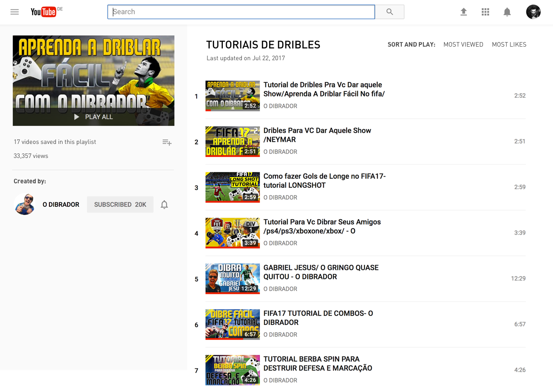Screen dimensions: 553x392
Task: Open thumbnail of video 1 Aprenda a Driblar
Action: click(x=233, y=96)
